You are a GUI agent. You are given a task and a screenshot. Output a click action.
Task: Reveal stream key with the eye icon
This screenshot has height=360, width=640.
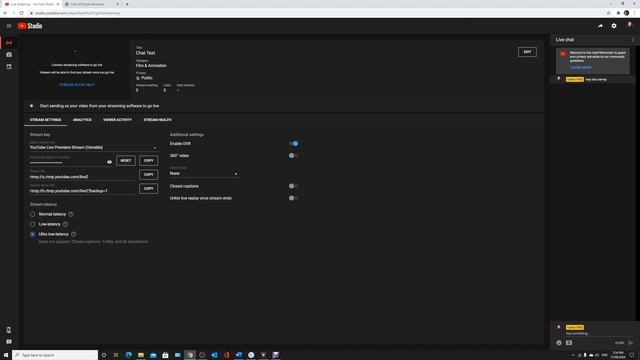point(109,162)
